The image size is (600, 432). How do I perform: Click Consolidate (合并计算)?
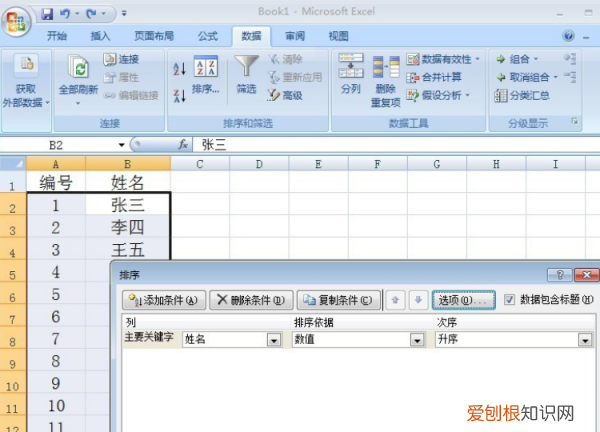[x=434, y=77]
